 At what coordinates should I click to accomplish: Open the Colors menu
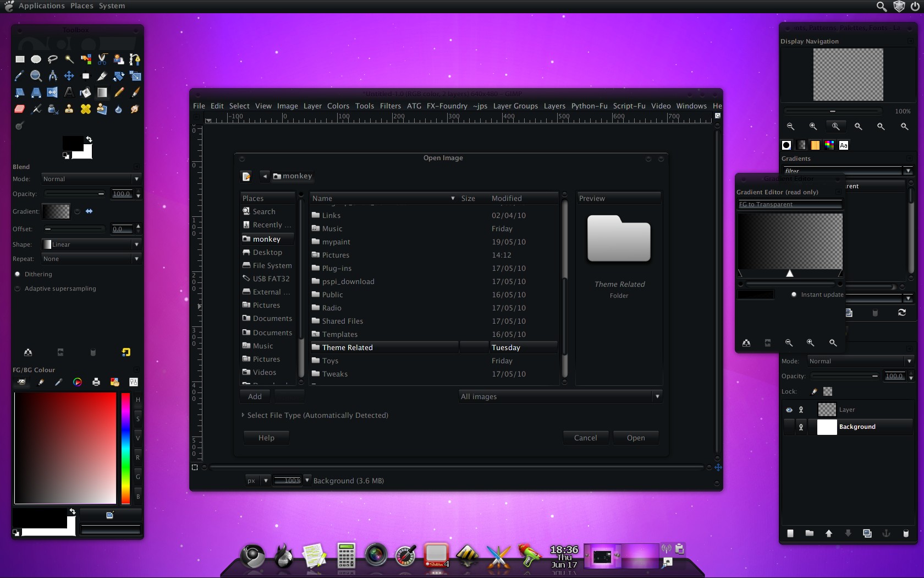click(338, 106)
